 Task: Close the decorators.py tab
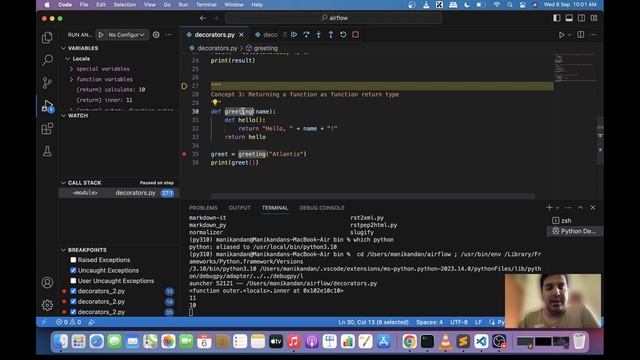point(241,35)
